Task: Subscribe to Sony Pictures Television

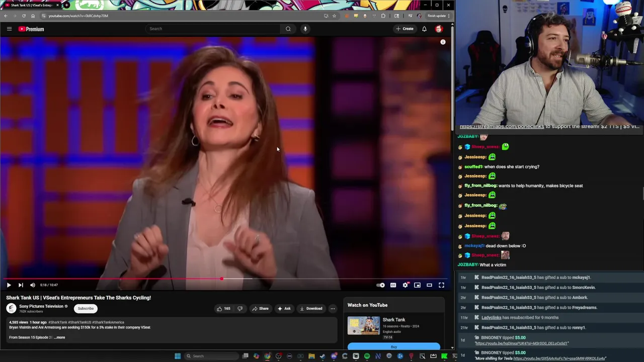Action: tap(86, 309)
